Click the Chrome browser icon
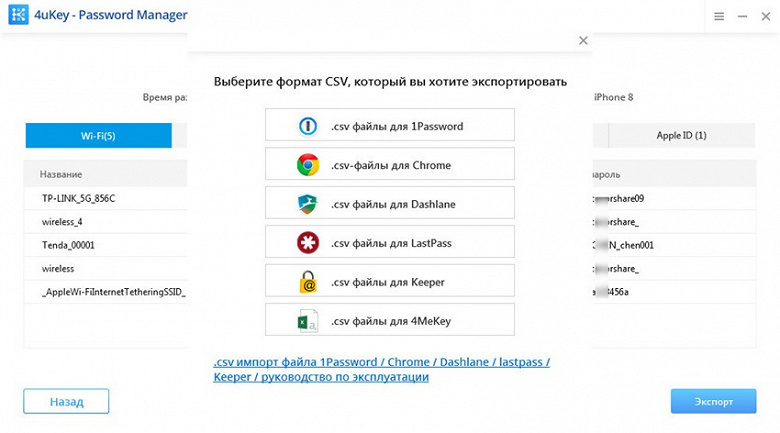Screen dimensions: 780x433 [308, 165]
